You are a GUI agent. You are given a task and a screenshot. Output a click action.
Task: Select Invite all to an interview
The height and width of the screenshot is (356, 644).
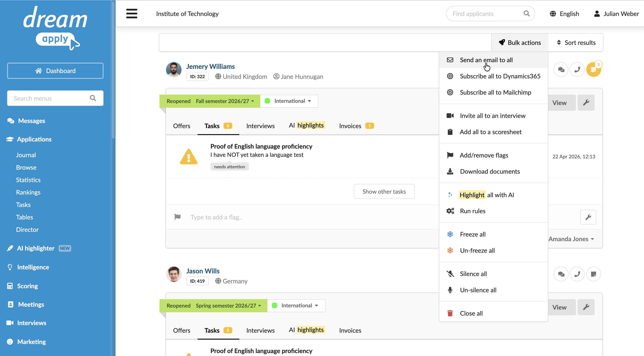pyautogui.click(x=493, y=116)
